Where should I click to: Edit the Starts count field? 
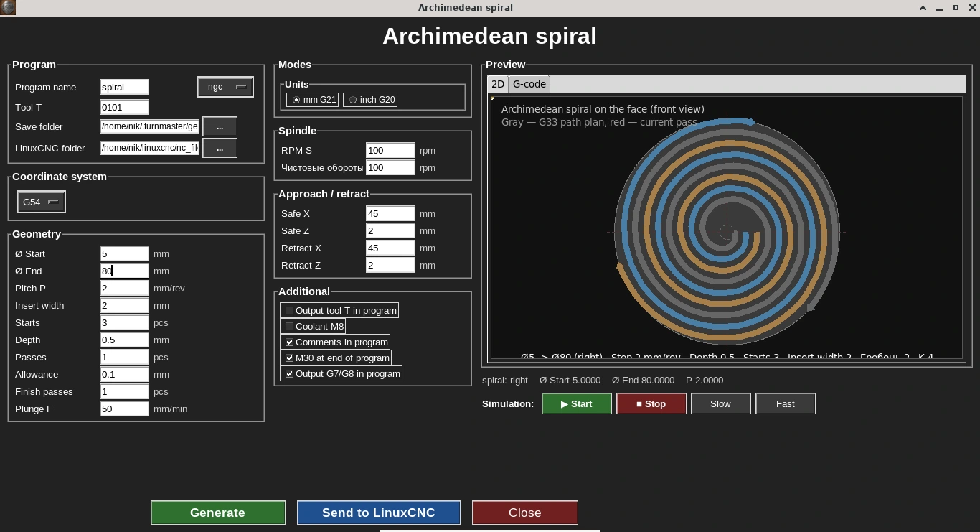click(x=124, y=322)
